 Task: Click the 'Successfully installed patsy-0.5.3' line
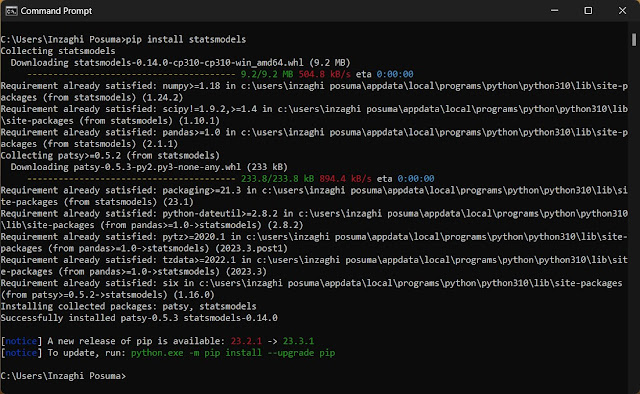pyautogui.click(x=139, y=318)
